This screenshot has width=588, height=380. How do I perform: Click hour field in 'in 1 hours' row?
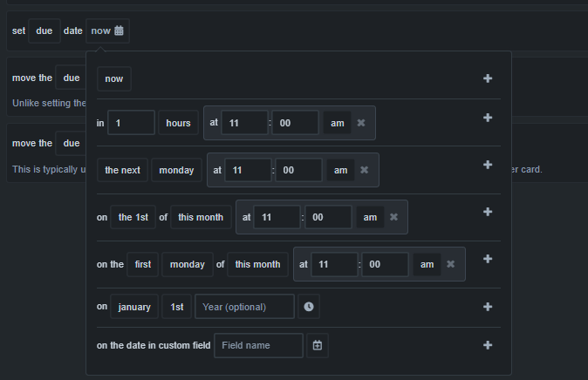[244, 123]
